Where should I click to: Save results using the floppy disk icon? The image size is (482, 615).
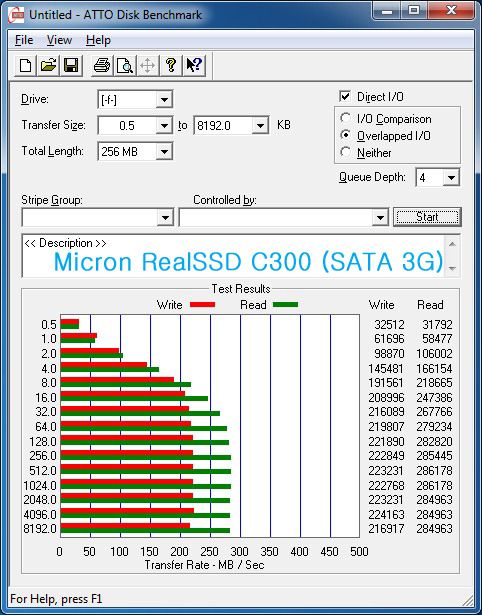71,65
